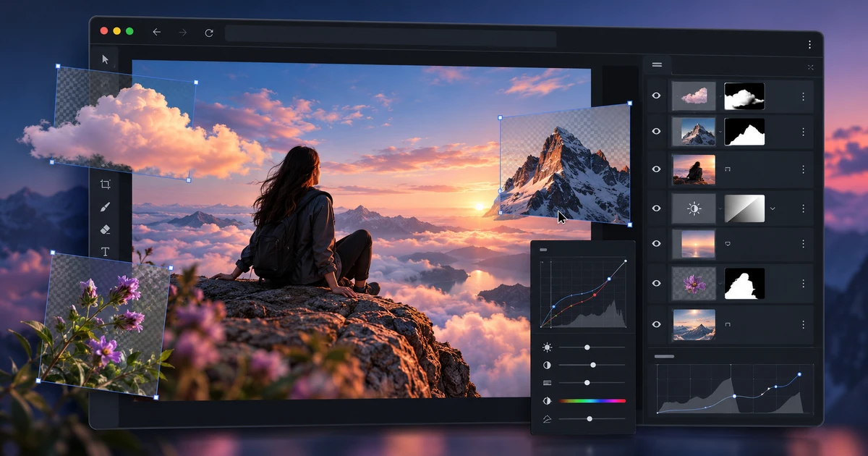Click the collapse icon in layers panel header
The width and height of the screenshot is (868, 456).
point(810,67)
